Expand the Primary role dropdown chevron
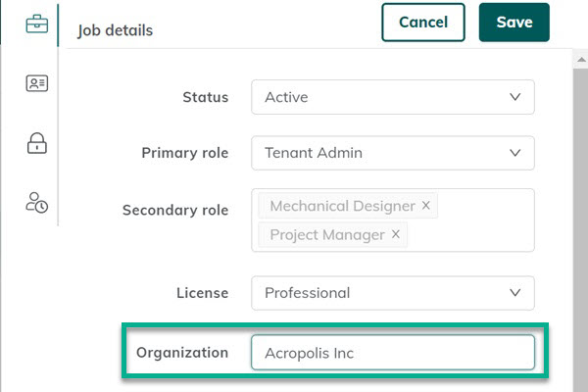Image resolution: width=588 pixels, height=392 pixels. (515, 153)
